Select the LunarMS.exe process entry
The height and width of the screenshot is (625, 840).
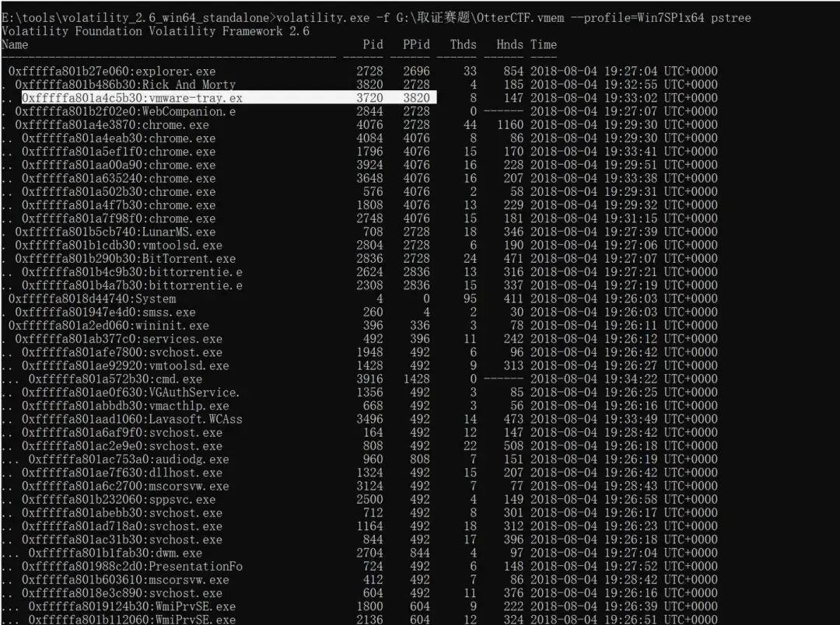(x=115, y=232)
